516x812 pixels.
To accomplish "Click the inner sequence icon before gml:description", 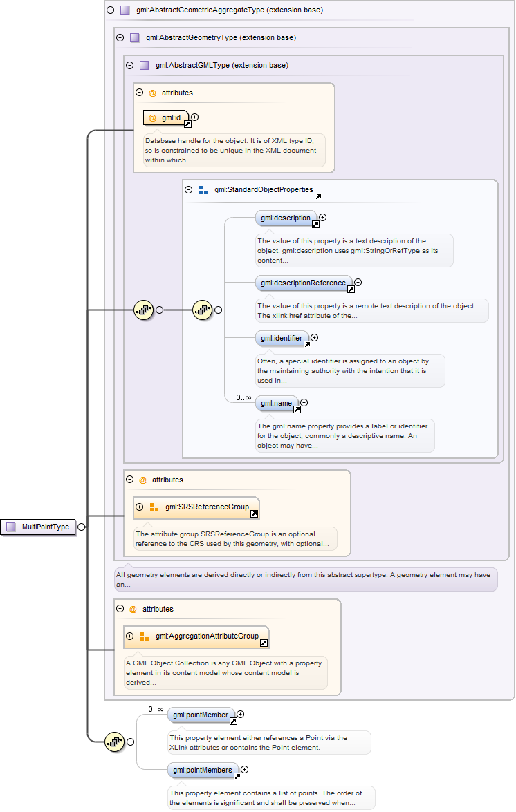I will [202, 310].
